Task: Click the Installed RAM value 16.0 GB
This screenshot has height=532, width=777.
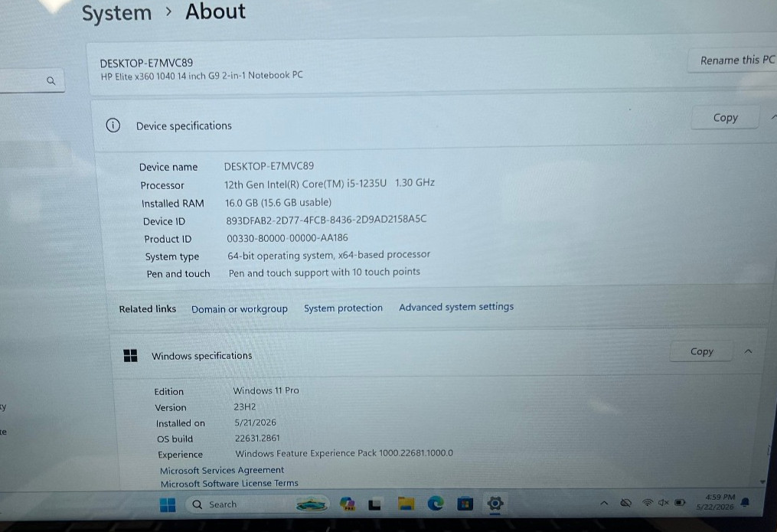Action: (x=278, y=203)
